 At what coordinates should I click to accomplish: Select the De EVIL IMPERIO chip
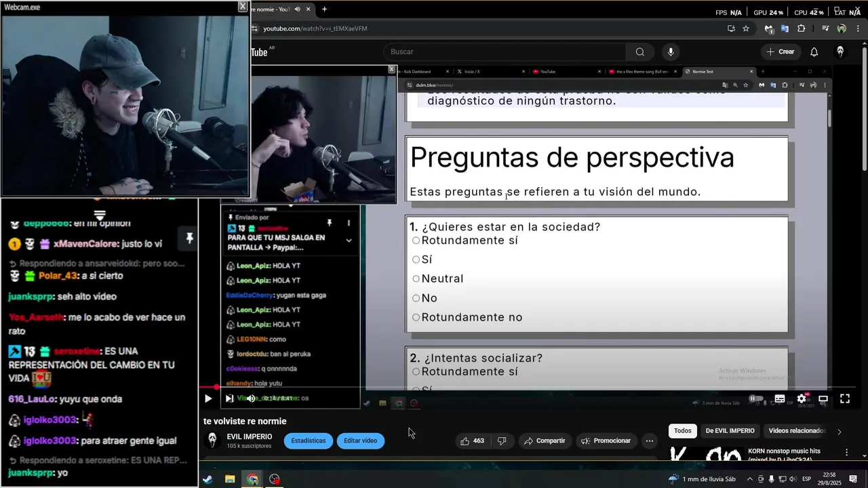coord(730,430)
